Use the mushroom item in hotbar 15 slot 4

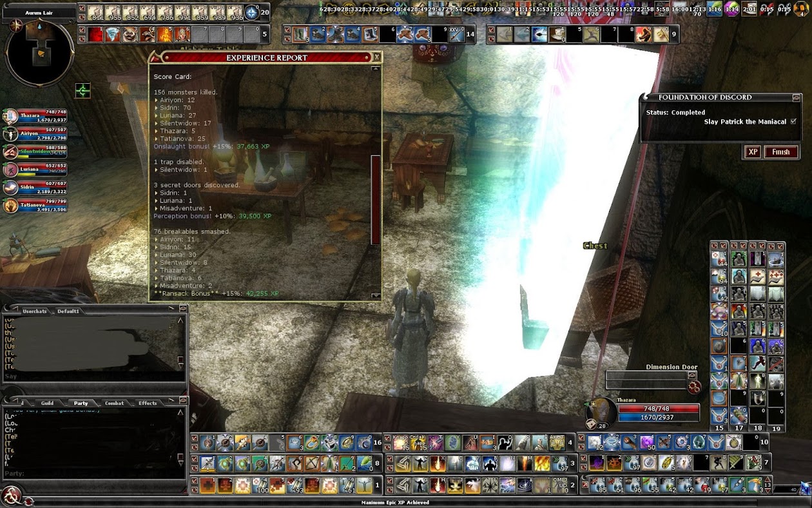click(719, 311)
